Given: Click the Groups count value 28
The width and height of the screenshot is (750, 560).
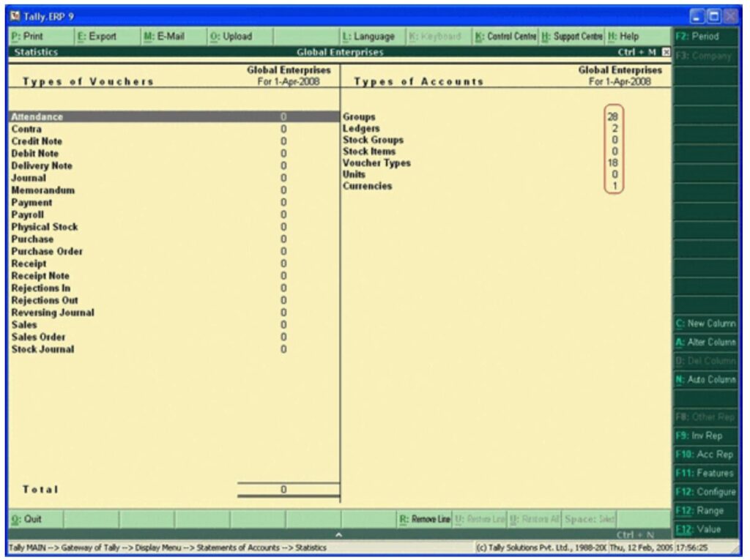Looking at the screenshot, I should (613, 116).
